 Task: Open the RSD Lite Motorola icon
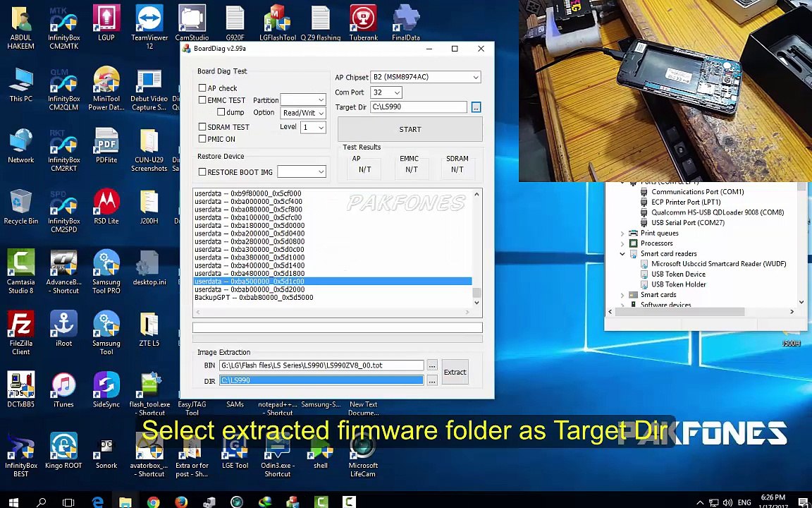coord(106,206)
